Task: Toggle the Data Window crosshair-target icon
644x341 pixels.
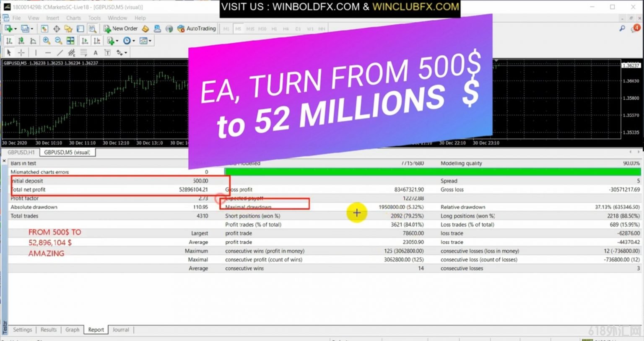Action: 57,28
